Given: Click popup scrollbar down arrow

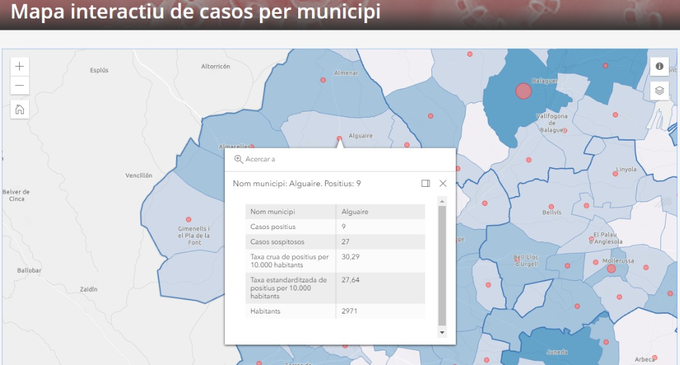Looking at the screenshot, I should (442, 332).
